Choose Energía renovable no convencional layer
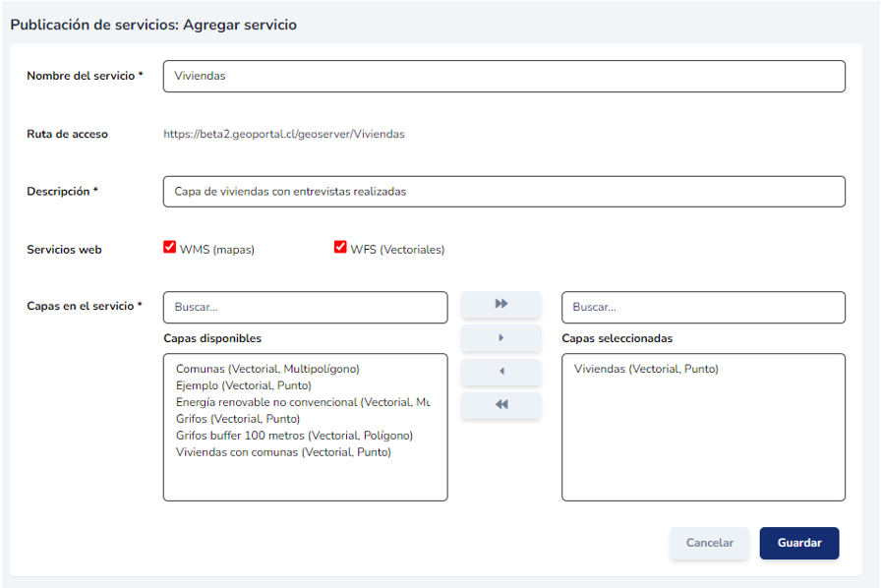The width and height of the screenshot is (882, 588). pyautogui.click(x=303, y=402)
